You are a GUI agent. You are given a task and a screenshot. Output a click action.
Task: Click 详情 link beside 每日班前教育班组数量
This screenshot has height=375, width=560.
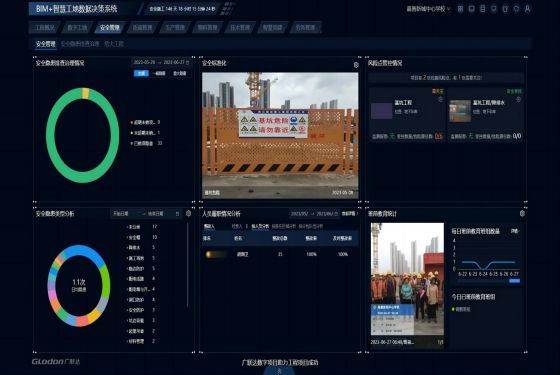pos(515,231)
